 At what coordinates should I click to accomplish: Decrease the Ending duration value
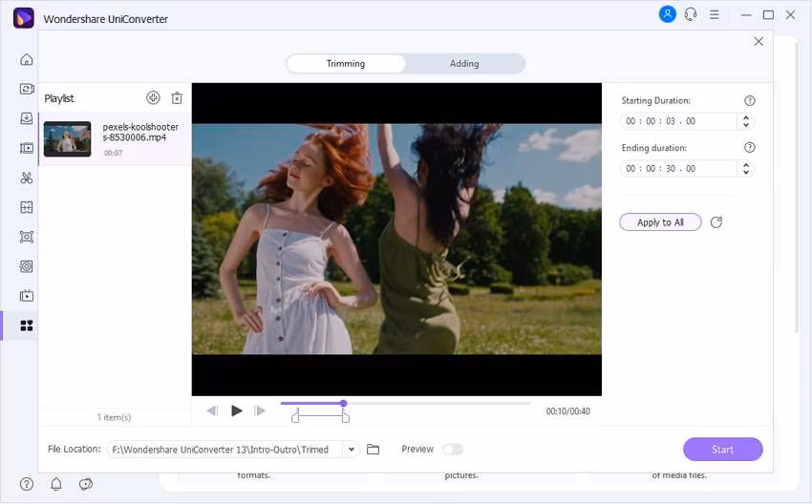[x=746, y=173]
